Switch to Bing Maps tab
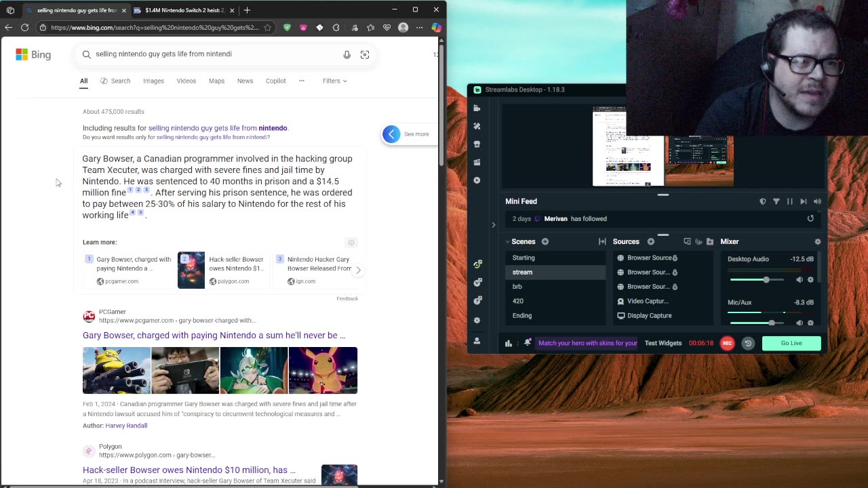 [216, 81]
